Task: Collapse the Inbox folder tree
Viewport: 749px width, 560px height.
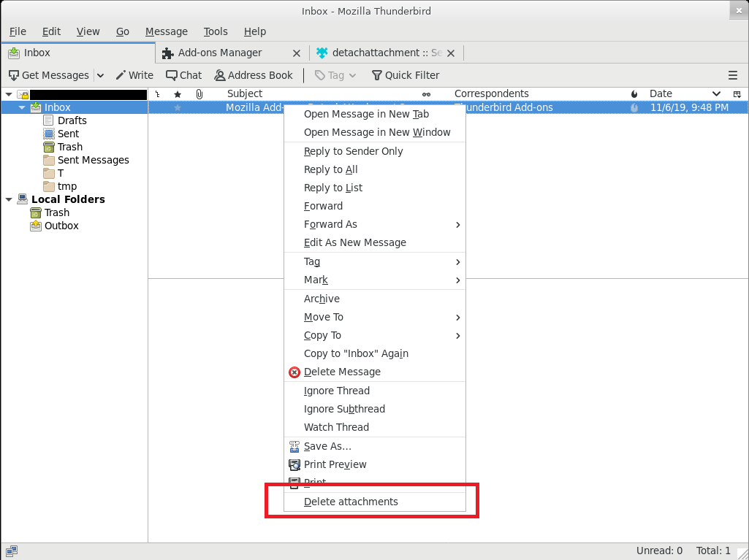Action: [x=22, y=108]
